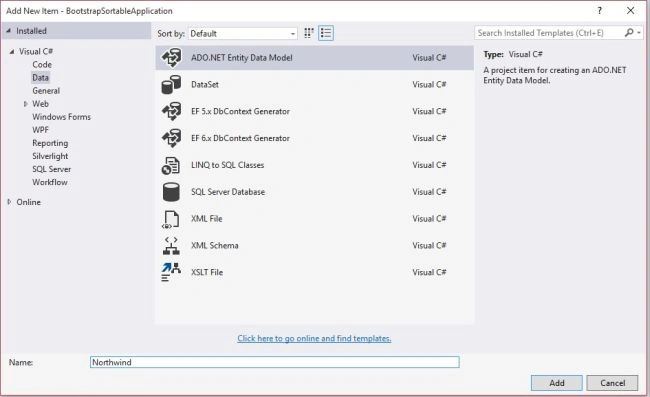Click the Add button
Screen dimensions: 650x397
pyautogui.click(x=556, y=383)
